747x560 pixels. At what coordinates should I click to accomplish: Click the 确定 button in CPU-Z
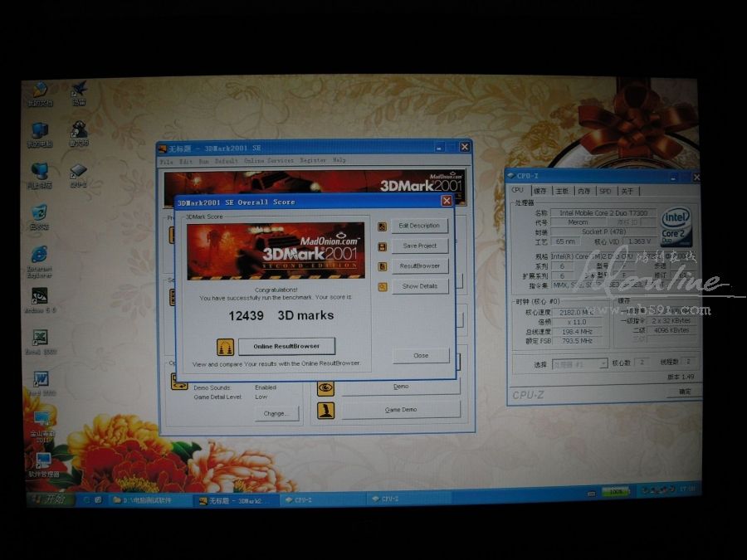[x=685, y=392]
